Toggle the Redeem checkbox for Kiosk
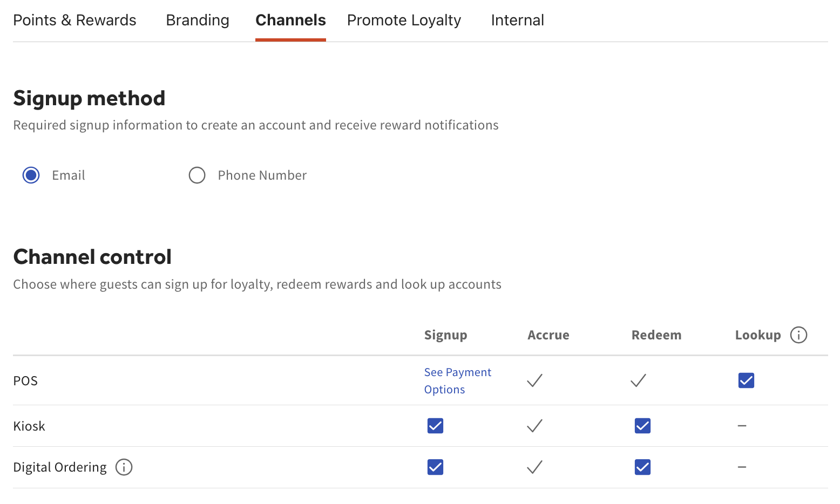Viewport: 840px width, 504px height. 642,426
